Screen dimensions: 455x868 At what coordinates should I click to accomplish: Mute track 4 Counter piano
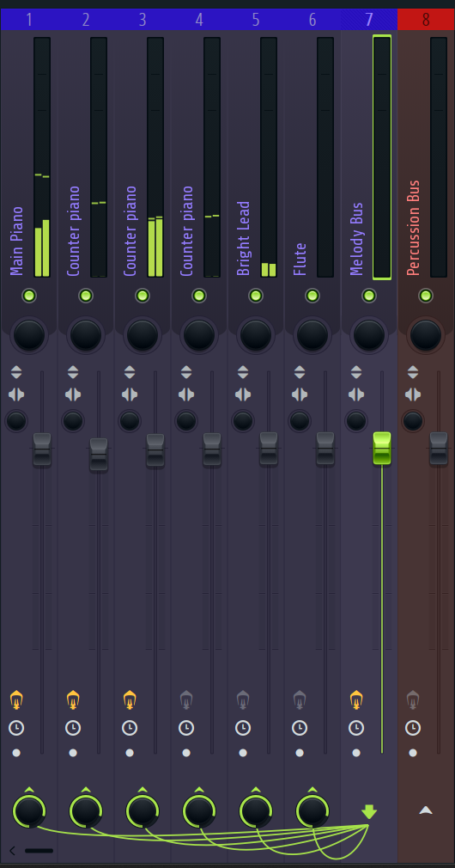pyautogui.click(x=199, y=296)
